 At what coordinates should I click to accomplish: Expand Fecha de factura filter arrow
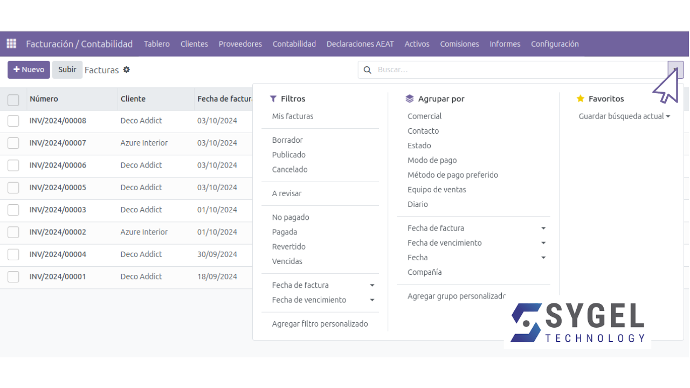point(372,286)
